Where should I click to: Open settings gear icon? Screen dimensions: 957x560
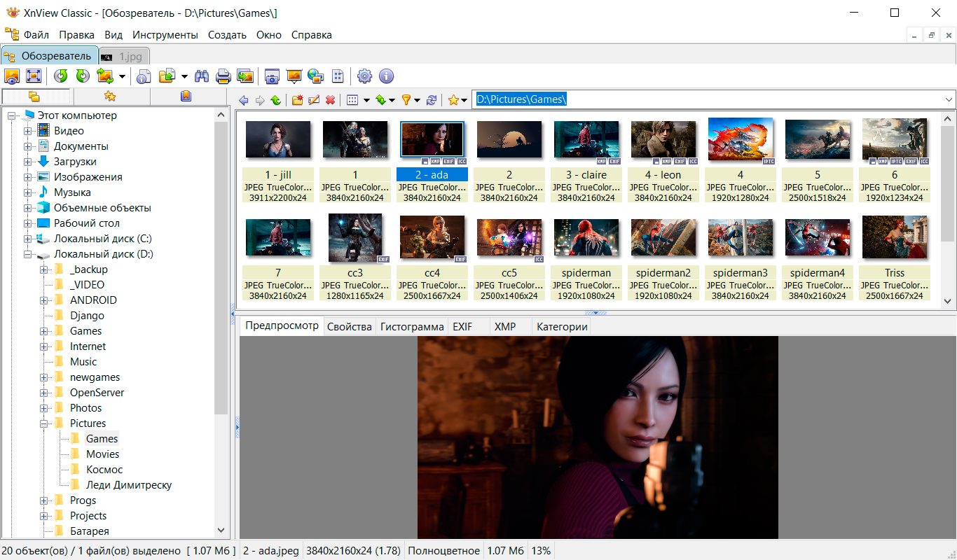click(364, 76)
